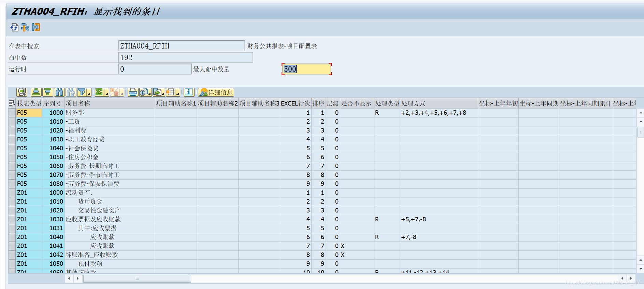Click the Choose Layout grid icon
The width and height of the screenshot is (644, 289).
171,92
